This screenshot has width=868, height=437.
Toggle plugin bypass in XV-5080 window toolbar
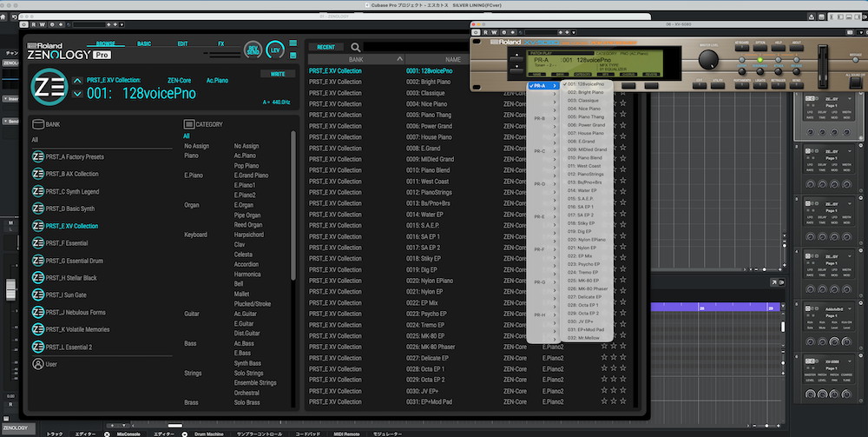476,32
